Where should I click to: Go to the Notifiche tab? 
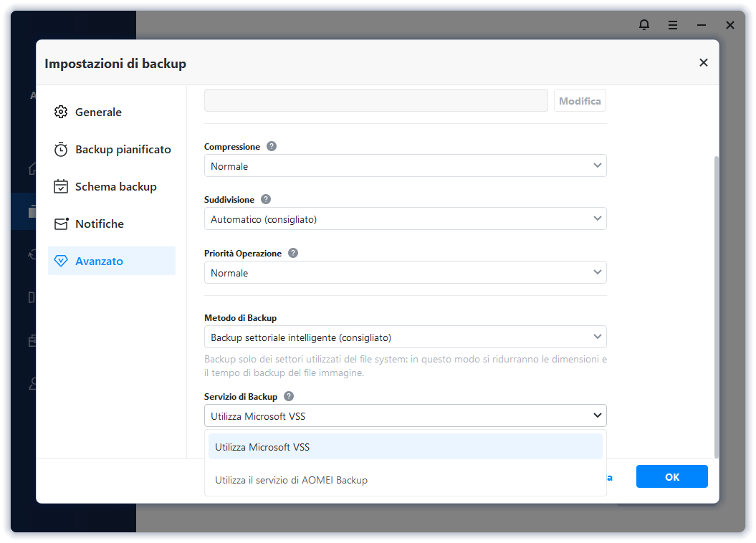(x=100, y=224)
